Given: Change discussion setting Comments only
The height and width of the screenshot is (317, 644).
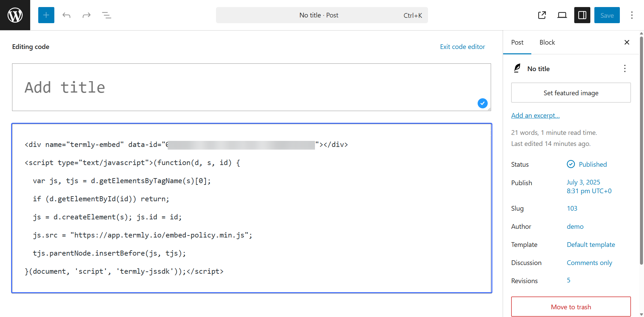Looking at the screenshot, I should 589,263.
